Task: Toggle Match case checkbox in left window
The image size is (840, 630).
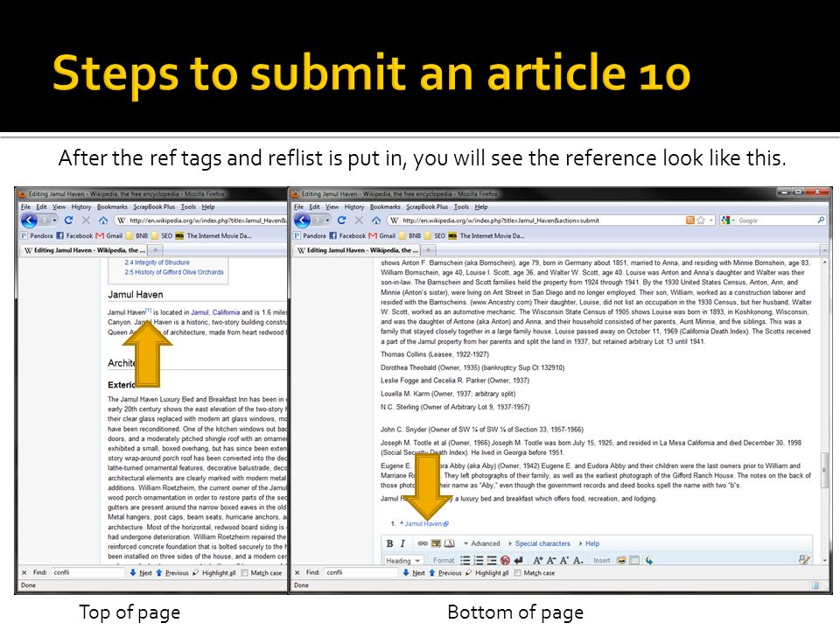Action: [x=244, y=572]
